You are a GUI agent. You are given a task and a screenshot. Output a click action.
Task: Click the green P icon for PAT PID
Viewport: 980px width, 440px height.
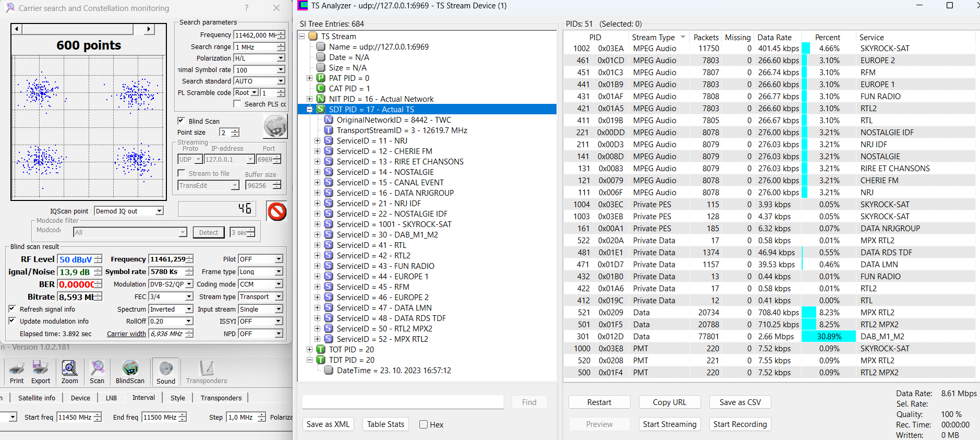(321, 78)
